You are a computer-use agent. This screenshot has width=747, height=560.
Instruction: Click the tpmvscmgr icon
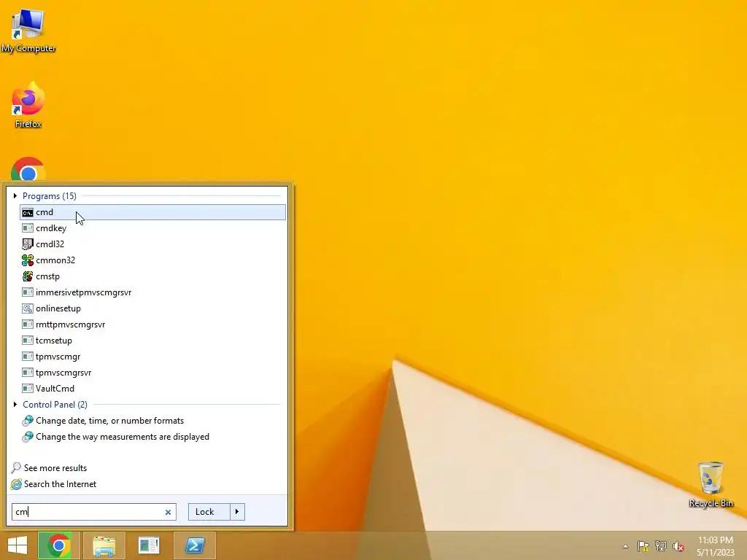click(x=28, y=357)
